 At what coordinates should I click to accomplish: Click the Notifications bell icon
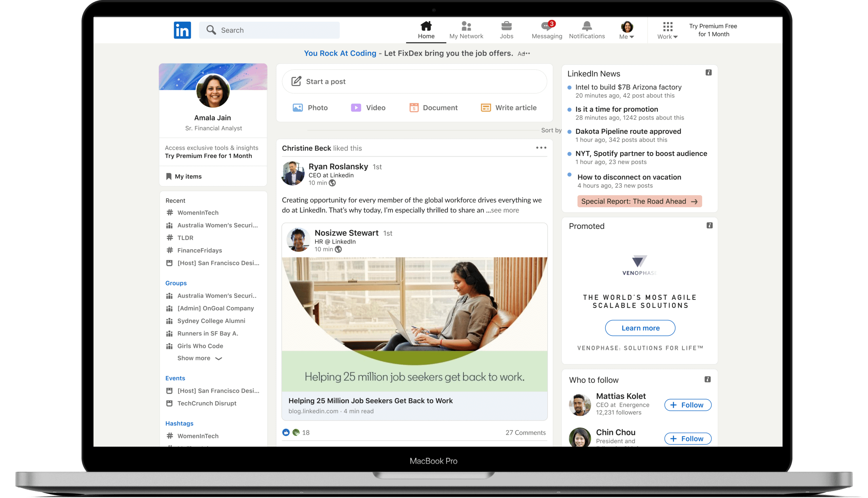pyautogui.click(x=587, y=26)
